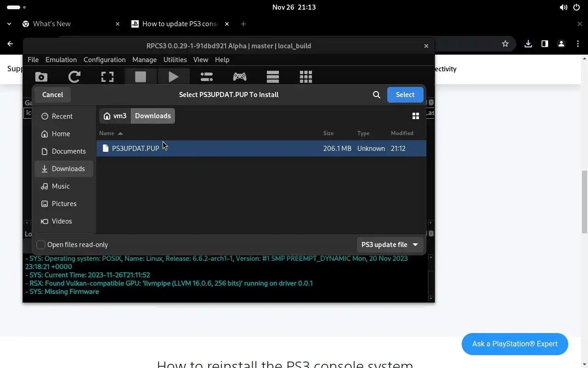Image resolution: width=588 pixels, height=368 pixels.
Task: Click the Activities pill in top bar
Action: (x=17, y=7)
